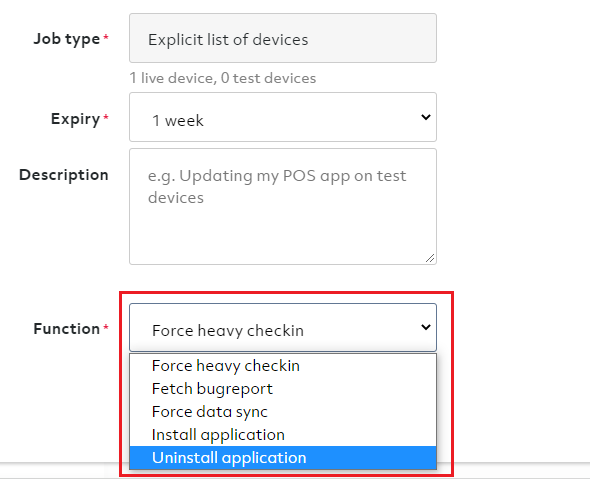Click the red asterisk beside Job type
590x479 pixels.
(106, 37)
